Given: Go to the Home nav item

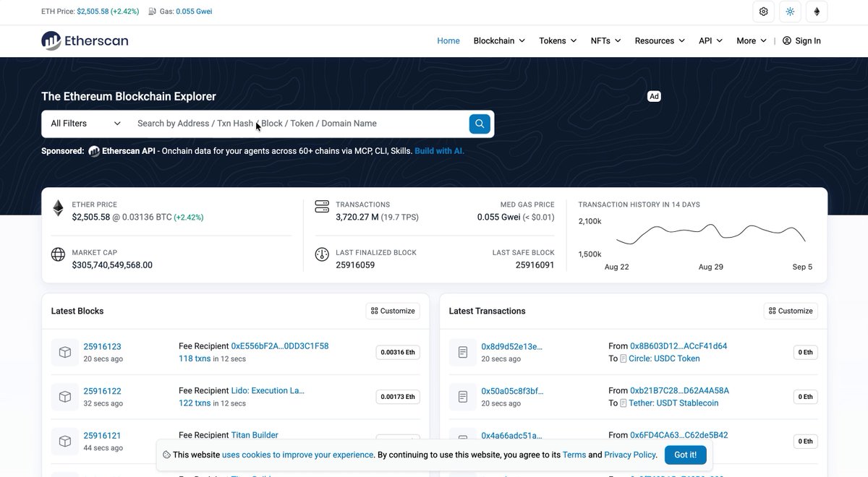Looking at the screenshot, I should point(448,41).
